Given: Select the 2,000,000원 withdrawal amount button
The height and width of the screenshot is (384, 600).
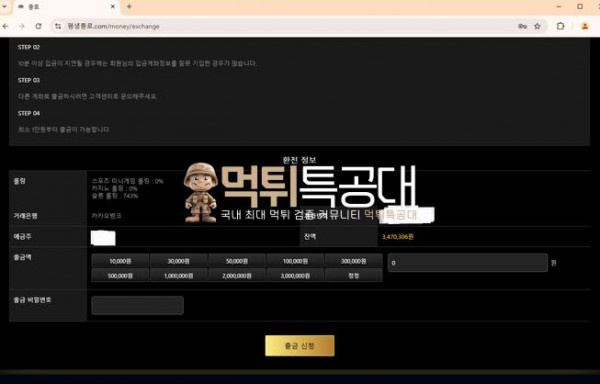Looking at the screenshot, I should pyautogui.click(x=237, y=275).
